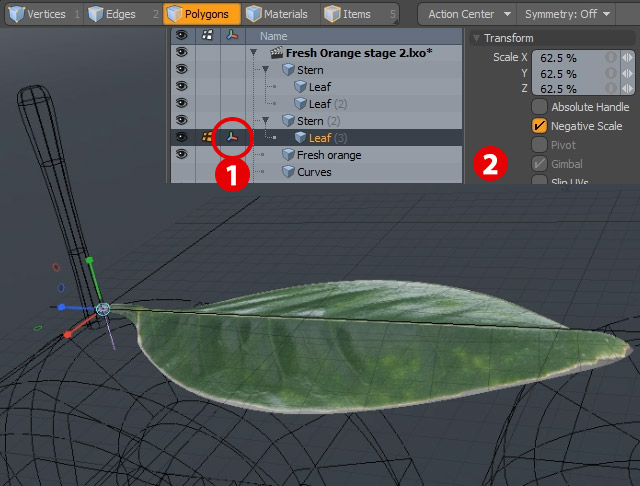Image resolution: width=640 pixels, height=486 pixels.
Task: Hide the Leaf (3) item
Action: 182,138
